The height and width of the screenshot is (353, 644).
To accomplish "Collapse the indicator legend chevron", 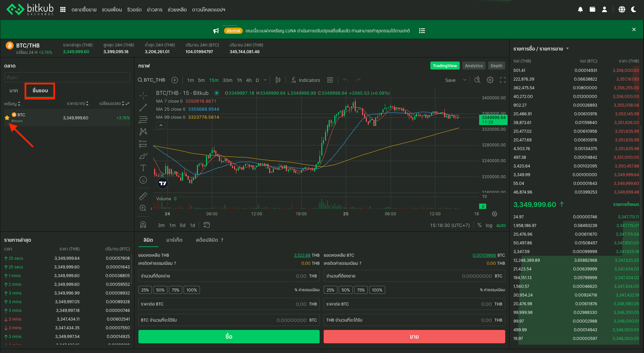I will [161, 125].
